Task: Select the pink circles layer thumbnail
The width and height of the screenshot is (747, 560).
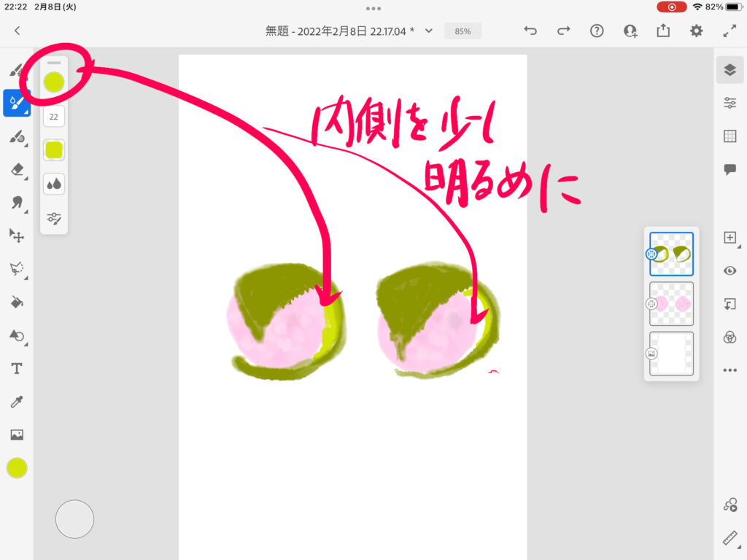Action: [671, 304]
